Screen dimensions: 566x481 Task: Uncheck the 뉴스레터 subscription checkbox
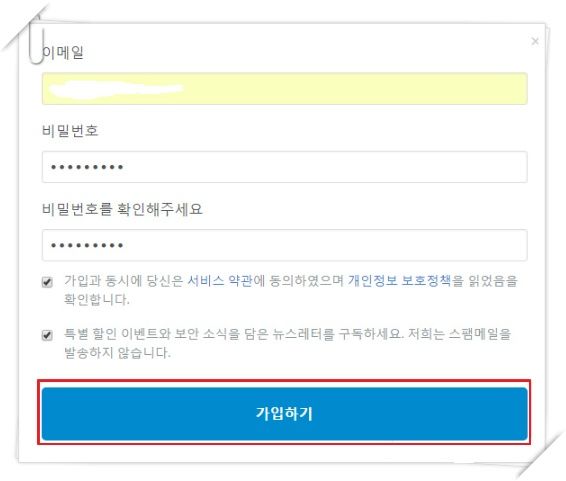(47, 335)
